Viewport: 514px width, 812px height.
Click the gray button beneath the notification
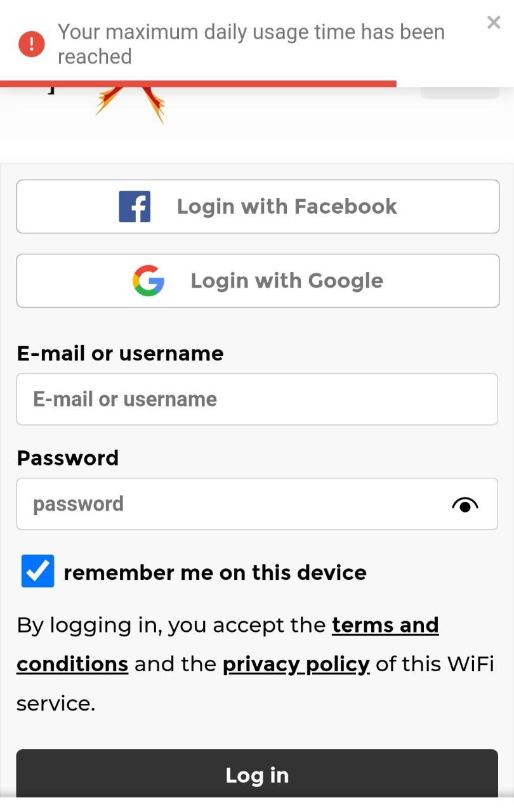(x=459, y=94)
